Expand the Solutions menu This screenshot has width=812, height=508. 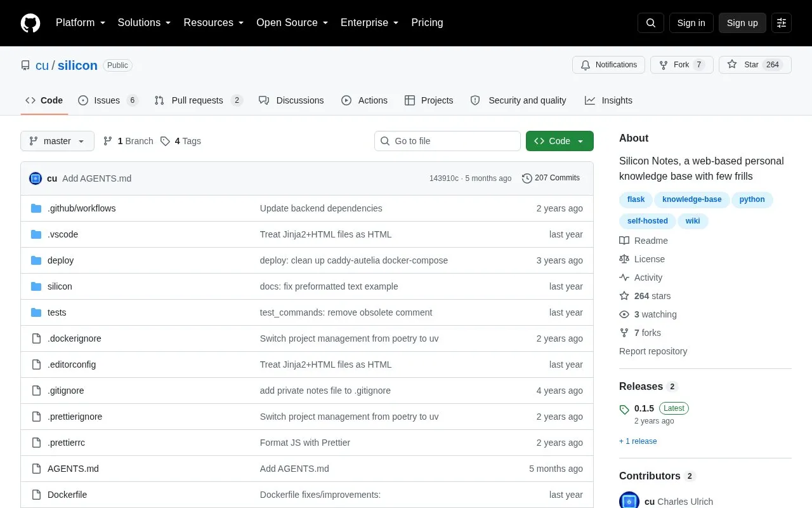coord(145,23)
